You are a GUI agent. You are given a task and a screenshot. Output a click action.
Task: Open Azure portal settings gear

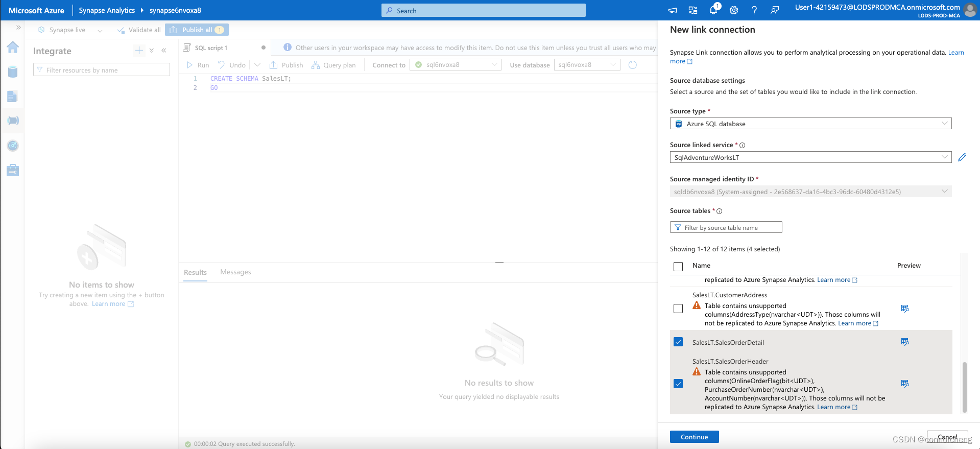(x=734, y=10)
